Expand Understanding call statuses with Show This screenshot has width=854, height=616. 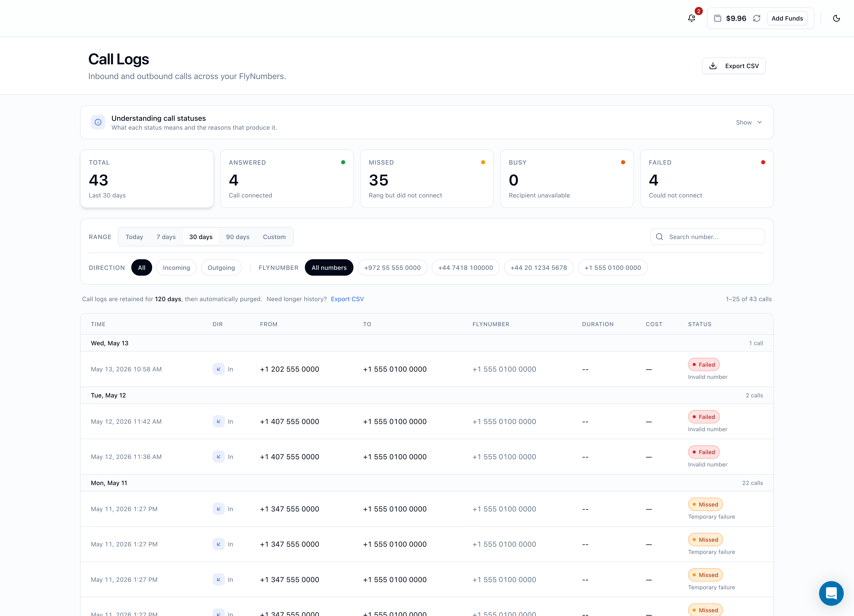749,122
